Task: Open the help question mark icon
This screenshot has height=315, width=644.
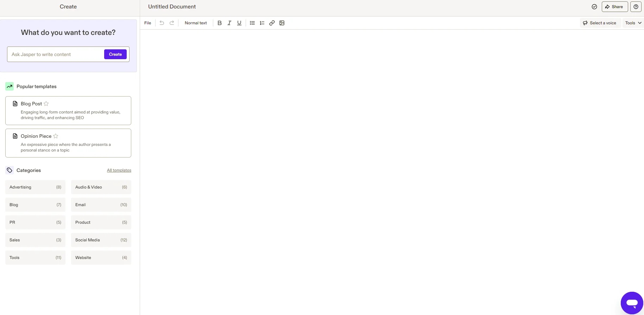Action: (636, 7)
